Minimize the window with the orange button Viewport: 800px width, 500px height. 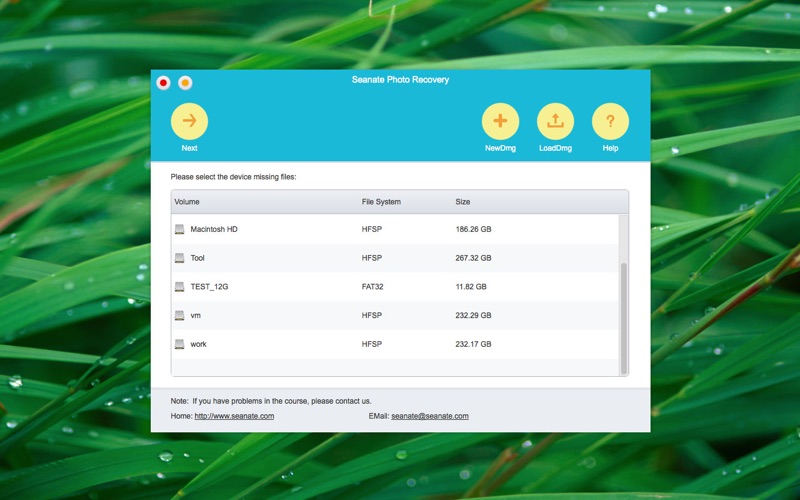click(x=185, y=83)
